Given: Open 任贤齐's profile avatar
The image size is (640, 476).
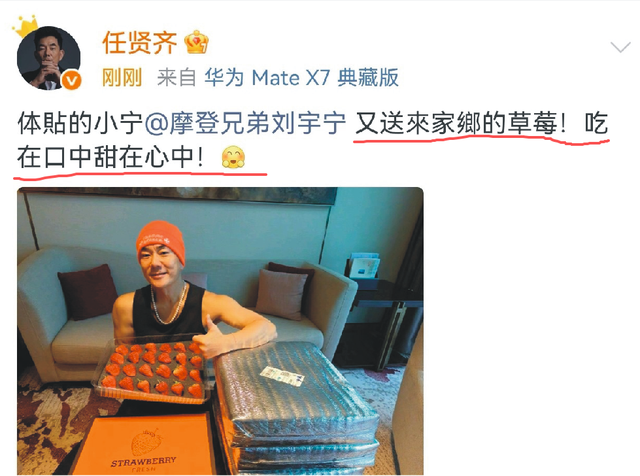Looking at the screenshot, I should coord(48,58).
